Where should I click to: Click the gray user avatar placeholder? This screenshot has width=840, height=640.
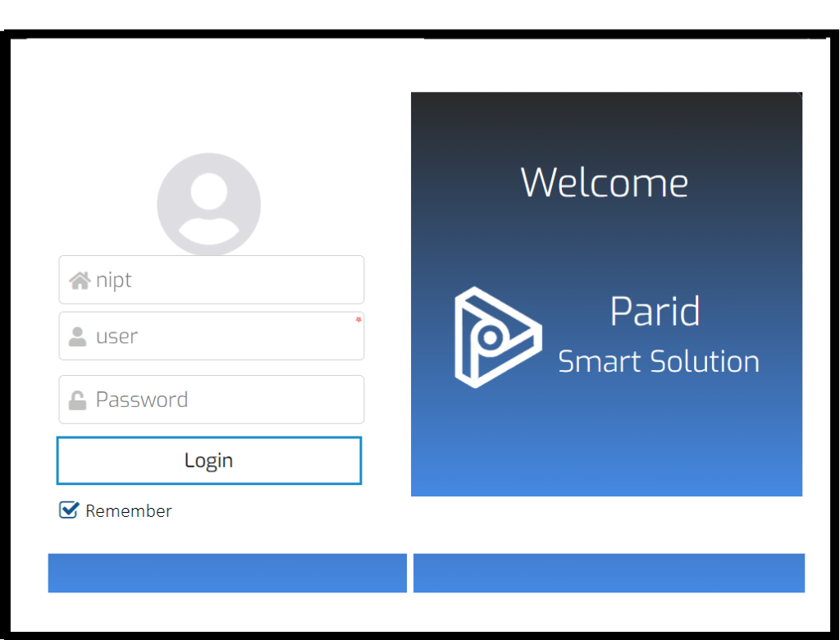coord(209,204)
